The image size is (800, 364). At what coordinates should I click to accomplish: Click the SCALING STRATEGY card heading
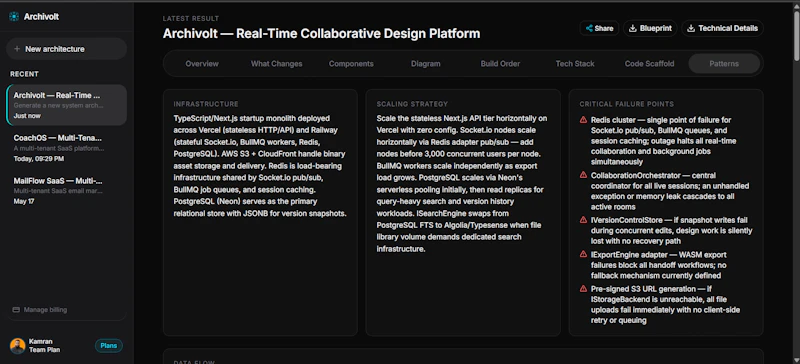(x=412, y=104)
